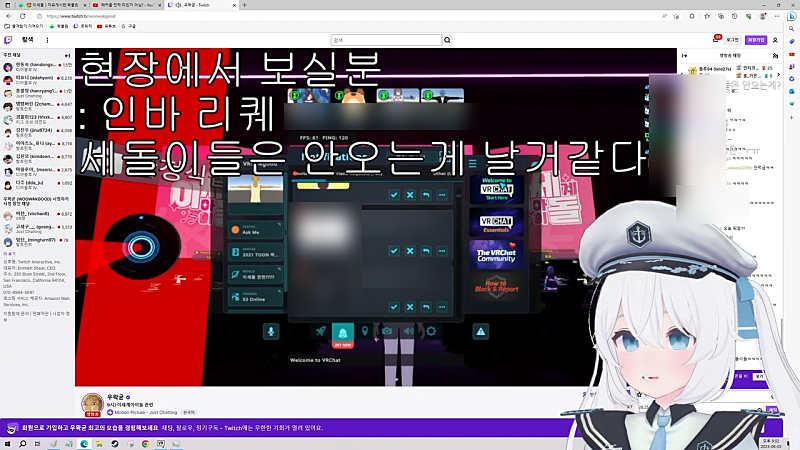The width and height of the screenshot is (800, 450).
Task: Click the purple 회원가입 sign up button
Action: [756, 40]
